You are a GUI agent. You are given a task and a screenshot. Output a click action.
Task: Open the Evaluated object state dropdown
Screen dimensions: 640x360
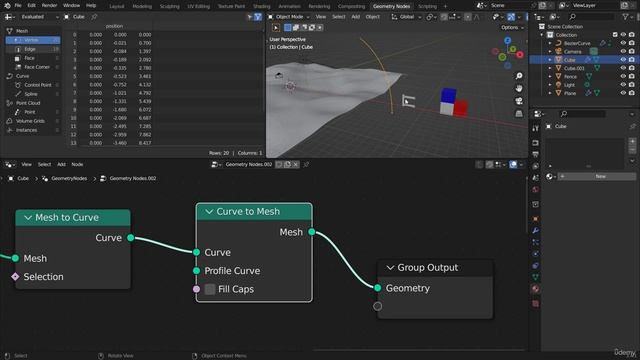(x=40, y=17)
